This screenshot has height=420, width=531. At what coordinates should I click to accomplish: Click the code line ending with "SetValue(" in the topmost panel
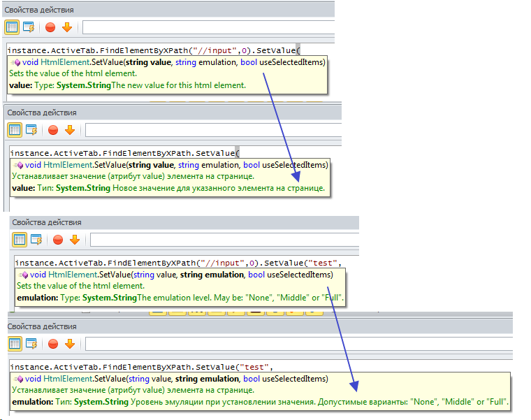click(x=154, y=50)
